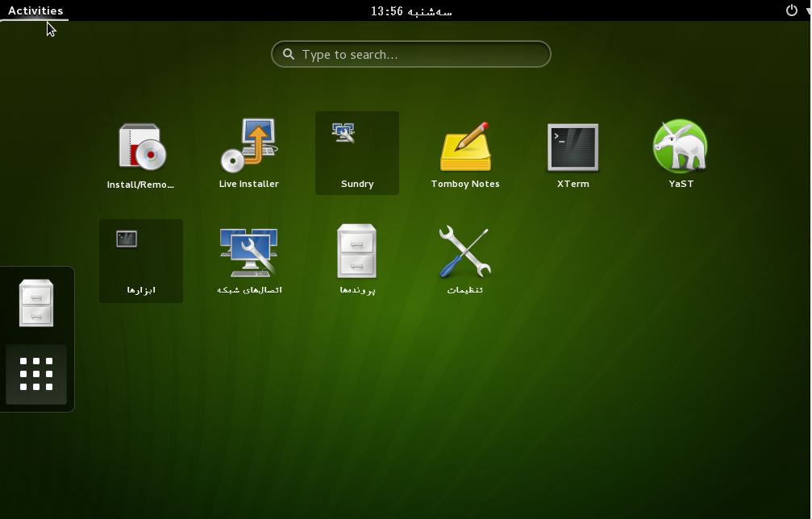This screenshot has height=519, width=812.
Task: Click the Files icon in the dash
Action: click(36, 303)
